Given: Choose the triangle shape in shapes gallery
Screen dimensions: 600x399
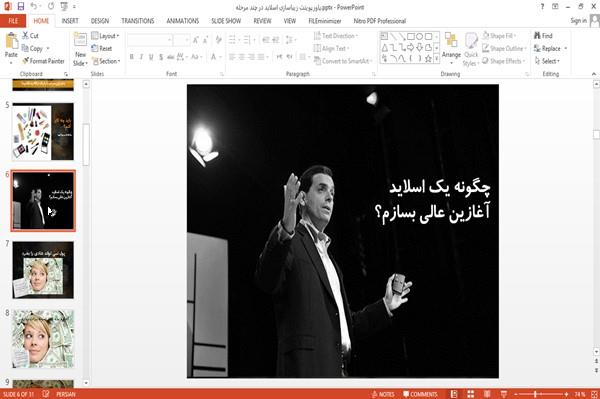Looking at the screenshot, I should pyautogui.click(x=385, y=47).
